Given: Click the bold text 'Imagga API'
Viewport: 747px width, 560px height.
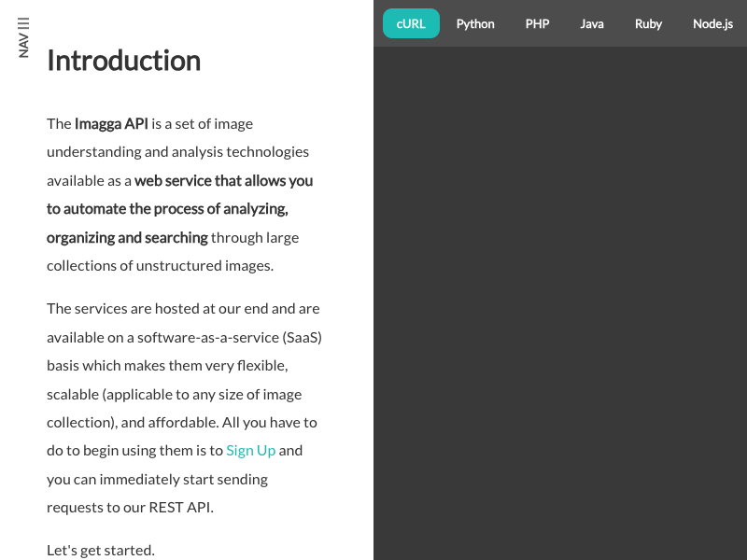Looking at the screenshot, I should 111,124.
